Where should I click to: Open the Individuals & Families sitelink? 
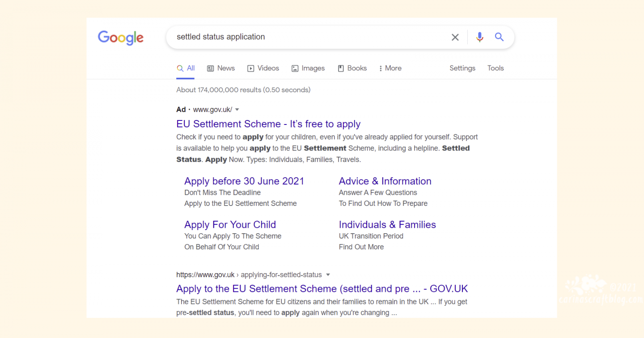[387, 225]
